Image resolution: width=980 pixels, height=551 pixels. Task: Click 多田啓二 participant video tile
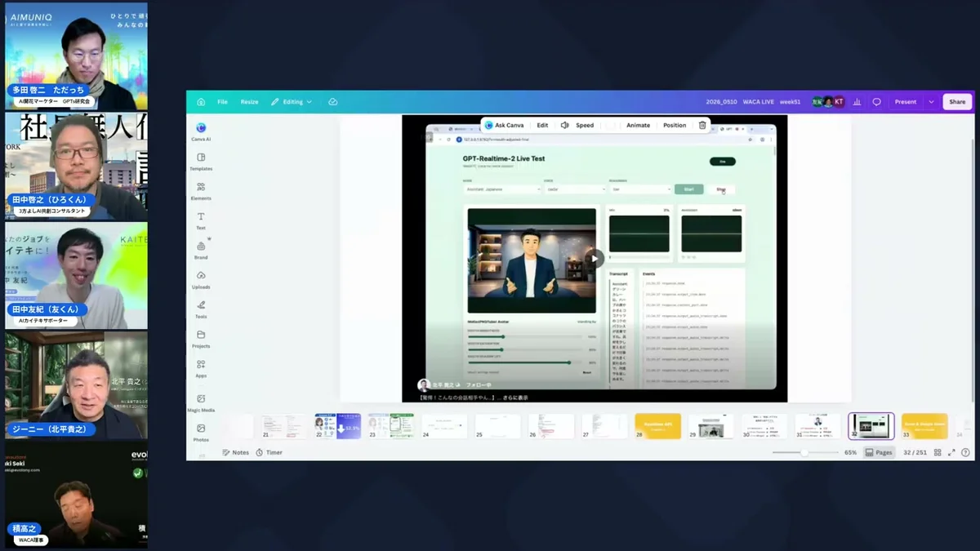(76, 56)
